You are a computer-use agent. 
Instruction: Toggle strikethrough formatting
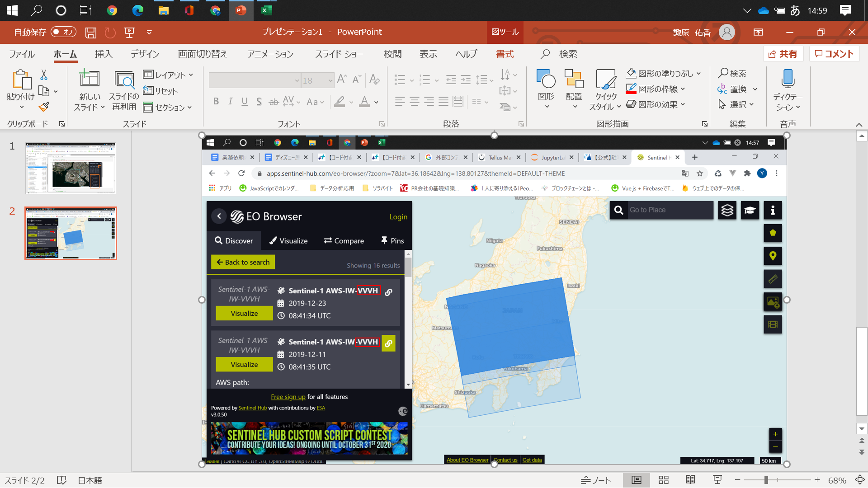[x=274, y=101]
